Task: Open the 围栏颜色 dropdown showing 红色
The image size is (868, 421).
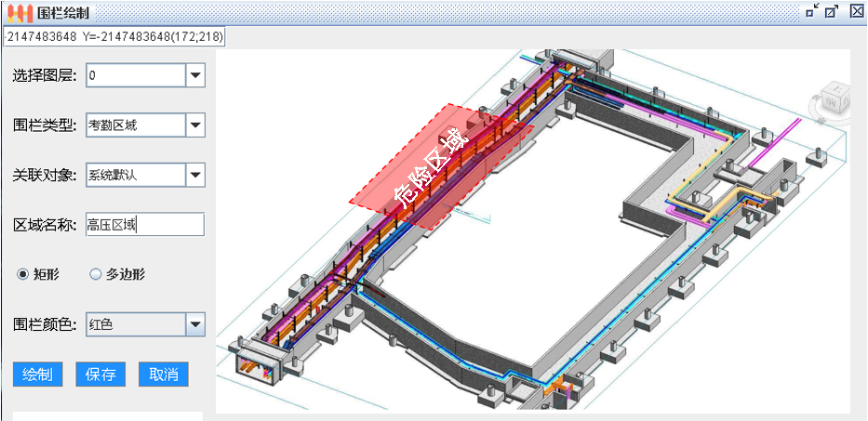Action: [x=194, y=324]
